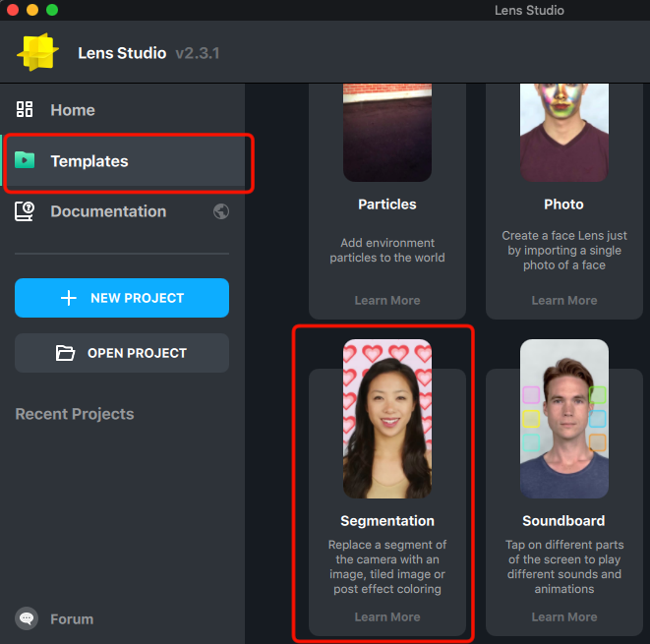Select the Photo template face thumbnail
This screenshot has height=644, width=650.
564,132
